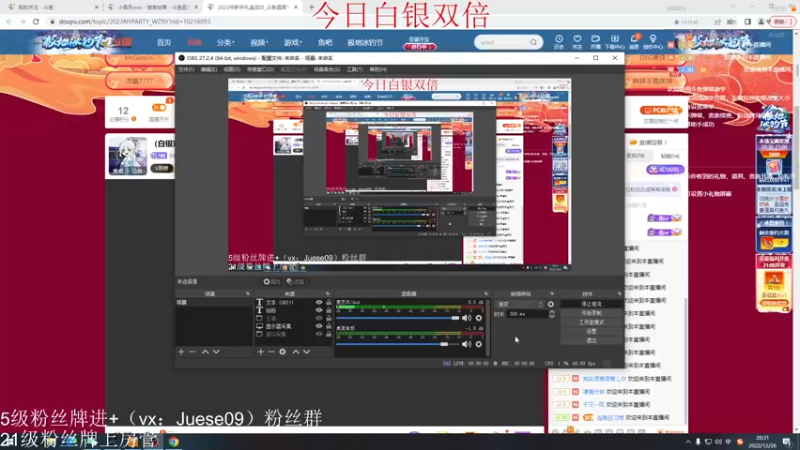Viewport: 800px width, 450px height.
Task: Toggle lock on 窗口采集 source
Action: [x=329, y=334]
